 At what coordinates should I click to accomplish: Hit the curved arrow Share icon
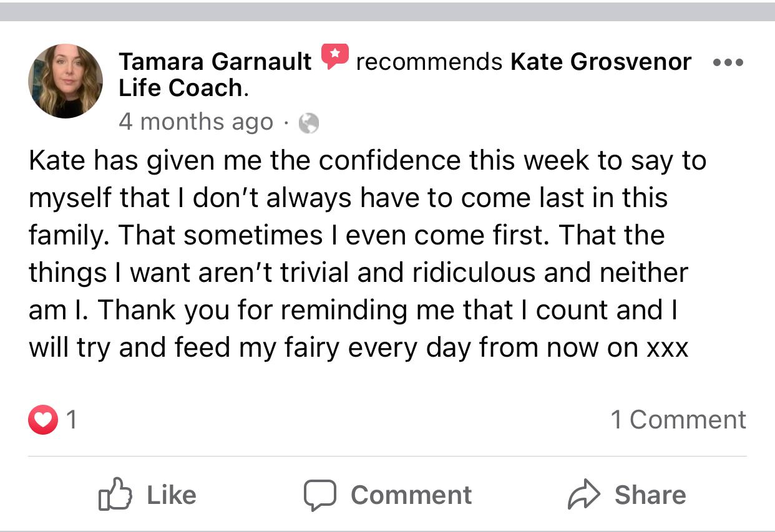pyautogui.click(x=583, y=495)
